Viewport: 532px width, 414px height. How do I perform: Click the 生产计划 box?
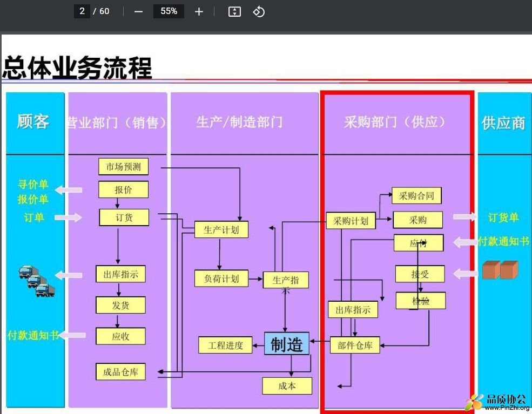click(221, 230)
